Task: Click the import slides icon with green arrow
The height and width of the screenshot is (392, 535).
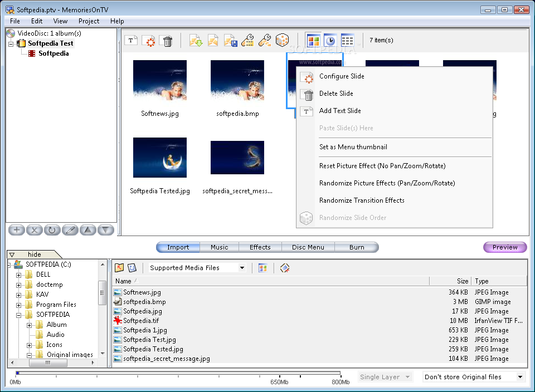Action: point(196,41)
